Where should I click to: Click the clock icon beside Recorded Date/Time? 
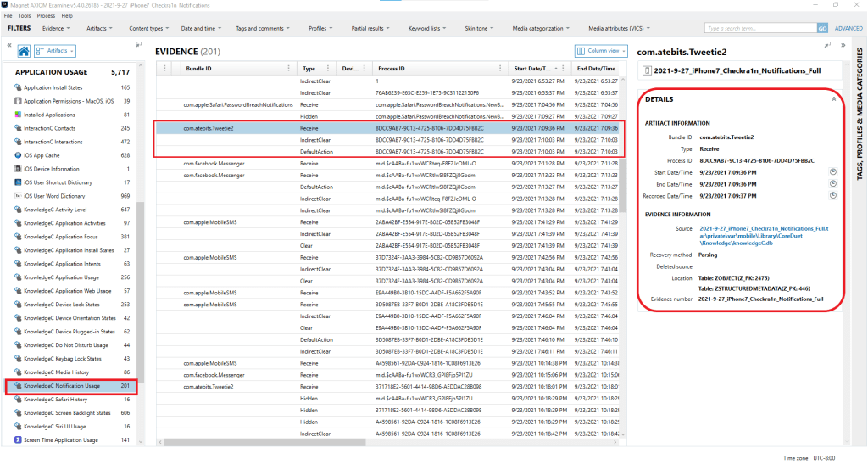(x=833, y=194)
